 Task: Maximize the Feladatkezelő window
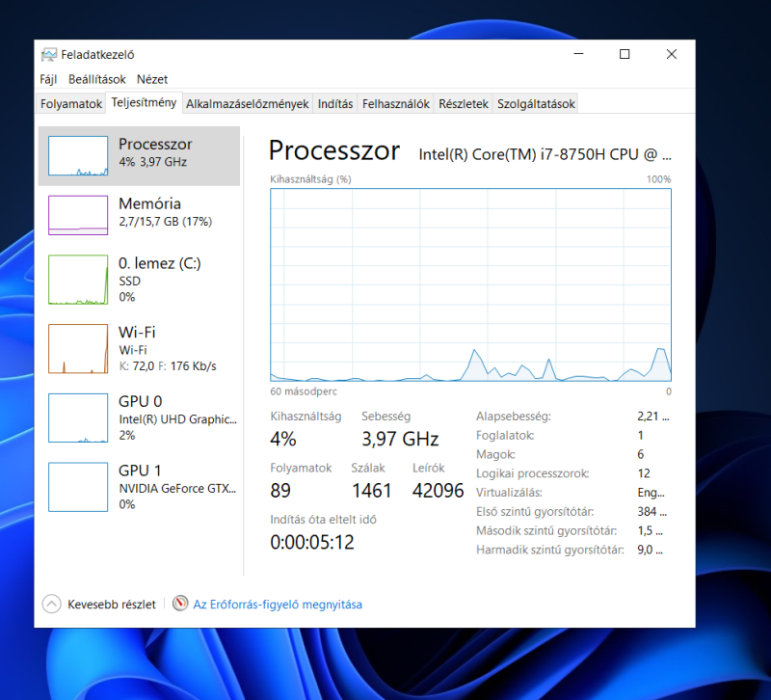click(625, 54)
